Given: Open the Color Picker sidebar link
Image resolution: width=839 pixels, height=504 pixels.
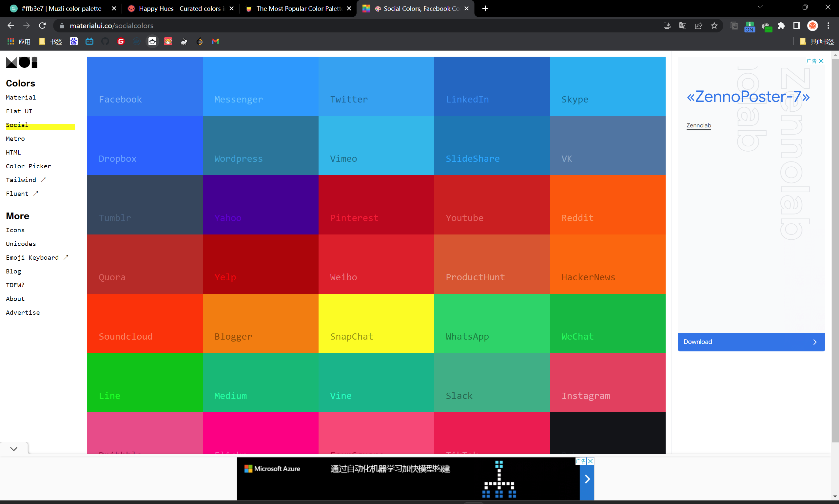Looking at the screenshot, I should pyautogui.click(x=29, y=166).
